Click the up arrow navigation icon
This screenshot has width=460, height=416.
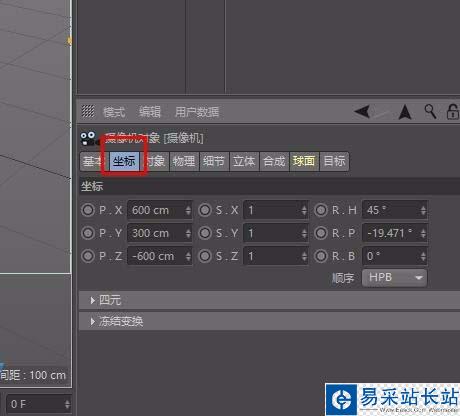pyautogui.click(x=405, y=112)
